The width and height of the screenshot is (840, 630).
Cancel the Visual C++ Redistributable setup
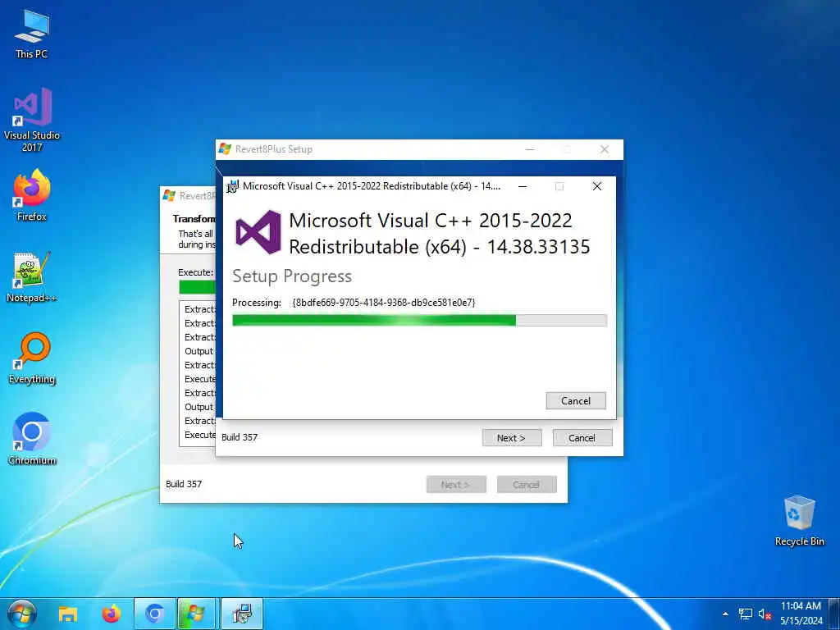click(576, 400)
